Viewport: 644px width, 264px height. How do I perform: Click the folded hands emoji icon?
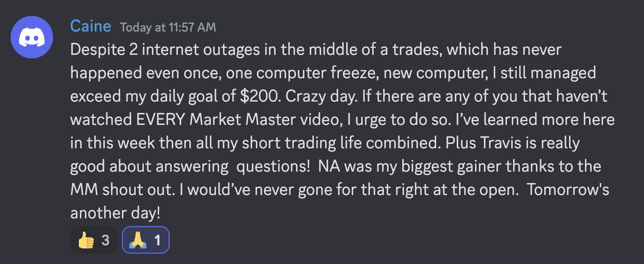tap(138, 240)
